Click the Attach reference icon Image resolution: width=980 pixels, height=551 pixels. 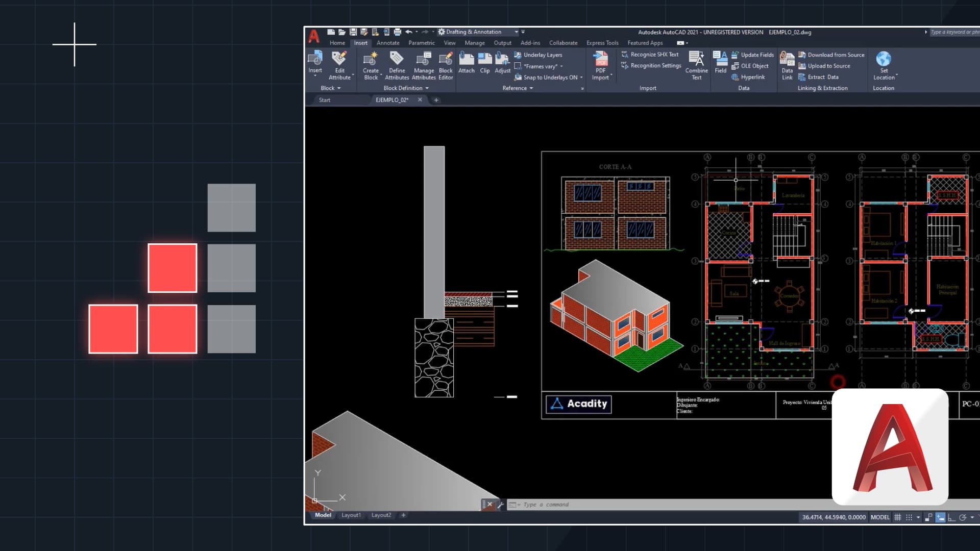point(466,59)
